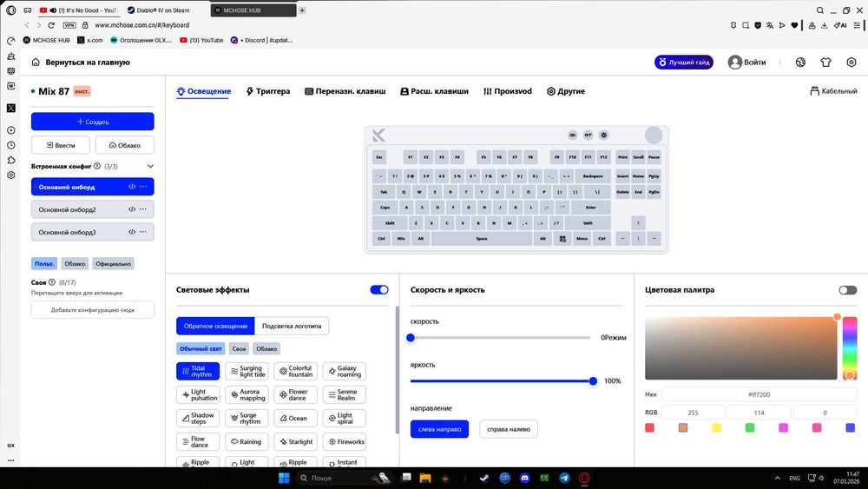Click the share icon on Основной онборд
This screenshot has width=868, height=489.
click(x=132, y=187)
